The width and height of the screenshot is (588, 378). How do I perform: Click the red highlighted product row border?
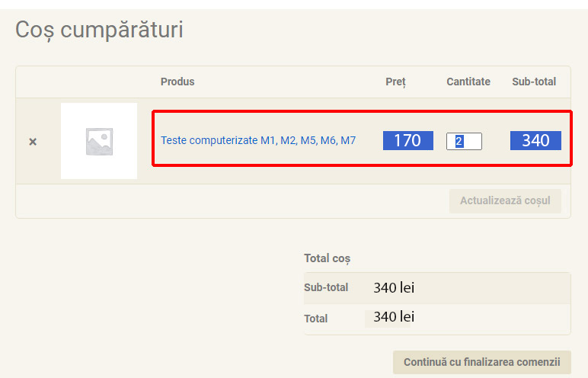click(x=362, y=112)
